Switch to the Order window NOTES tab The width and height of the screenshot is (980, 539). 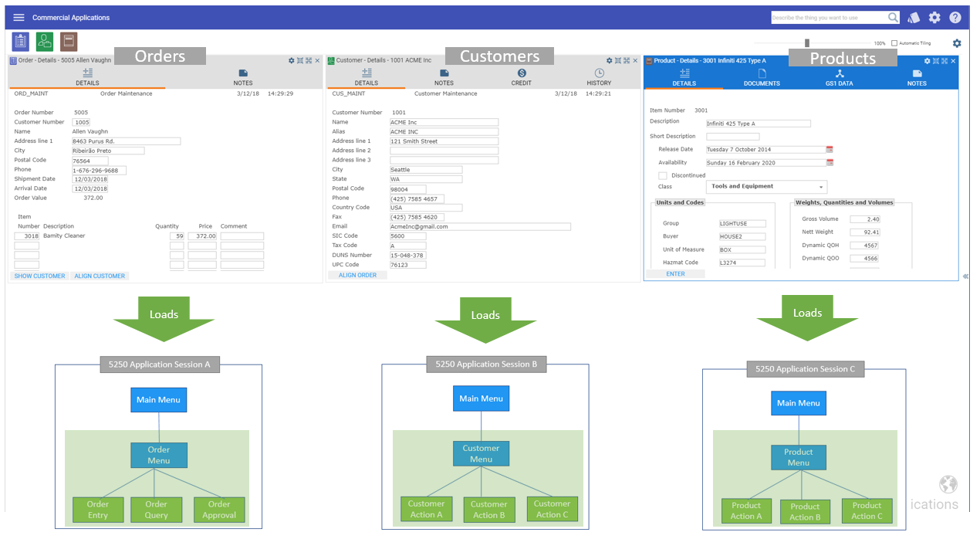pos(243,76)
